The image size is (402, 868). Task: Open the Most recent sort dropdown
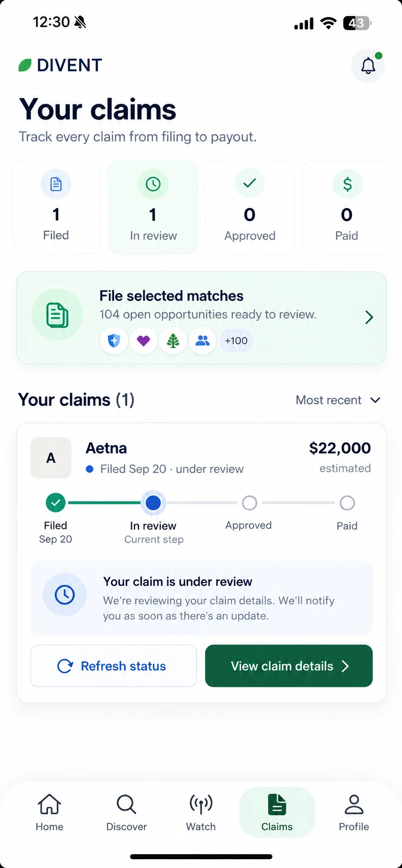tap(338, 400)
